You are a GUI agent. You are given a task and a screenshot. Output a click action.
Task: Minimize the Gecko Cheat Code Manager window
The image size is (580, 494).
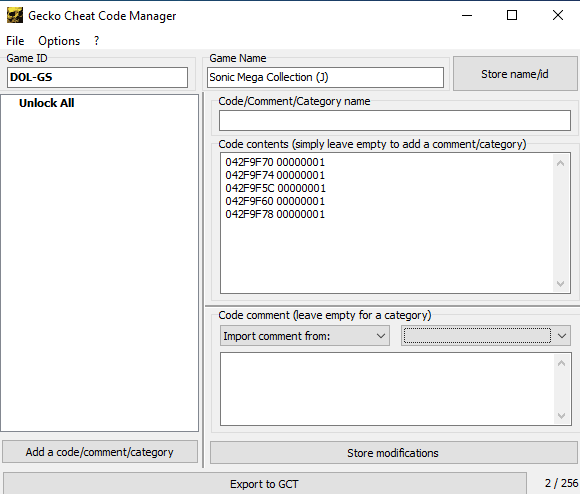tap(467, 16)
